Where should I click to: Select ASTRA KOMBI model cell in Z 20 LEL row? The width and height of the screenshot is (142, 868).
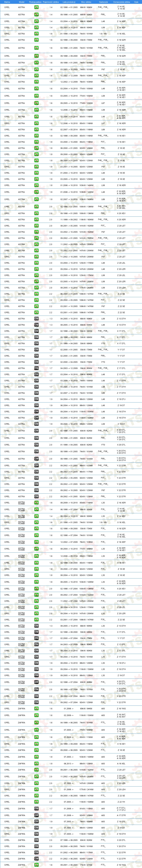point(21,607)
